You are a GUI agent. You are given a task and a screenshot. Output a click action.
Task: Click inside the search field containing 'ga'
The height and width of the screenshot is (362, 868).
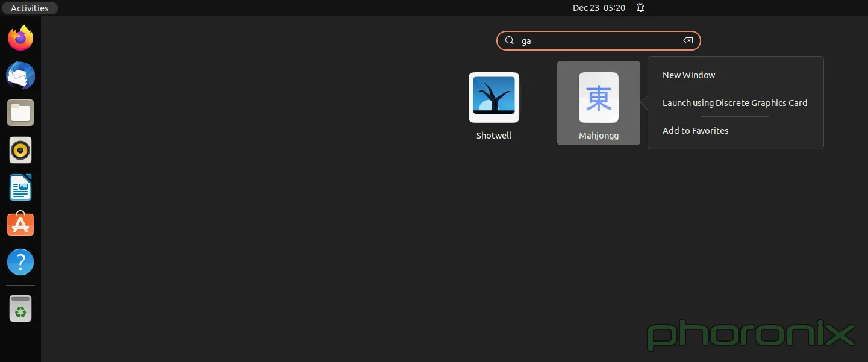599,40
